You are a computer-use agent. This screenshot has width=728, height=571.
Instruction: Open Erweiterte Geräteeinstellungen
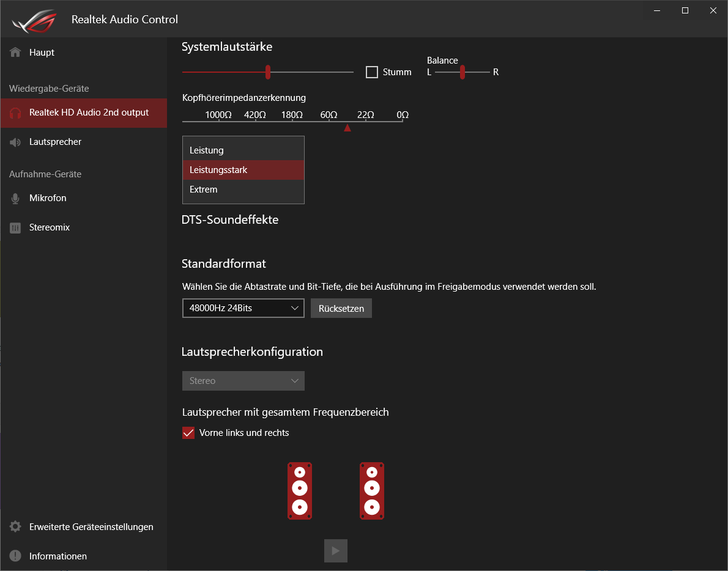point(84,527)
